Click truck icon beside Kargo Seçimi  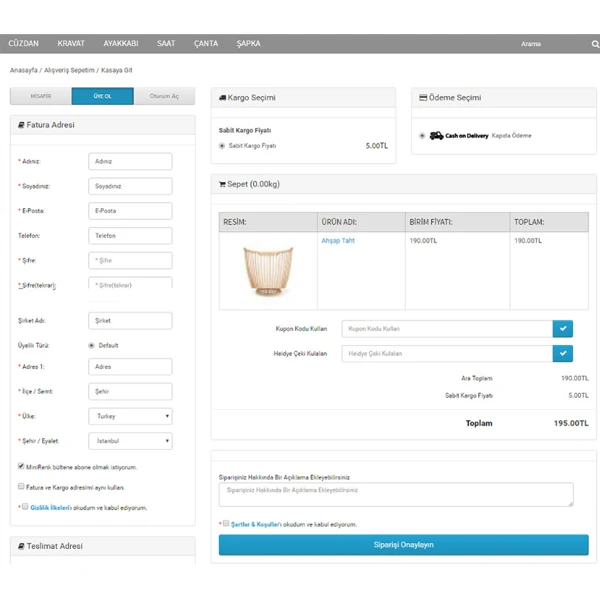(x=222, y=98)
